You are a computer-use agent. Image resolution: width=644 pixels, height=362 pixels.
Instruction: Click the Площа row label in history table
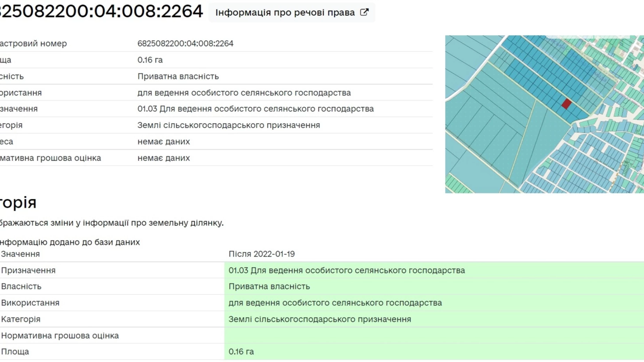tap(15, 352)
